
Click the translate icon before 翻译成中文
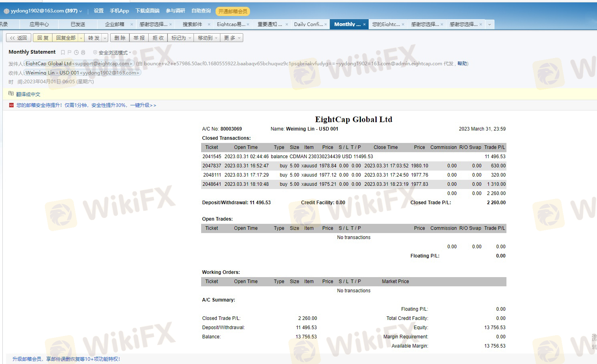click(x=11, y=94)
